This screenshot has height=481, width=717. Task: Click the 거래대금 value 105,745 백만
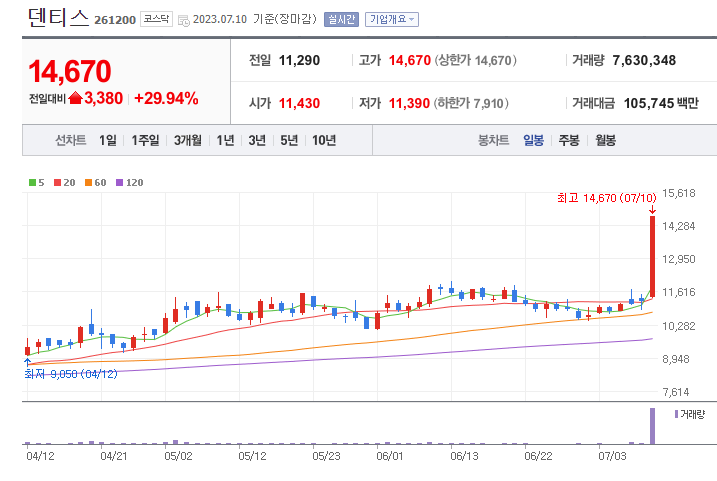[x=661, y=103]
